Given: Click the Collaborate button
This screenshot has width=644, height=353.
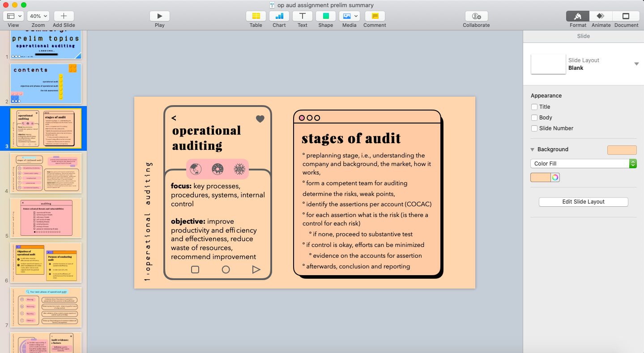Looking at the screenshot, I should [477, 16].
